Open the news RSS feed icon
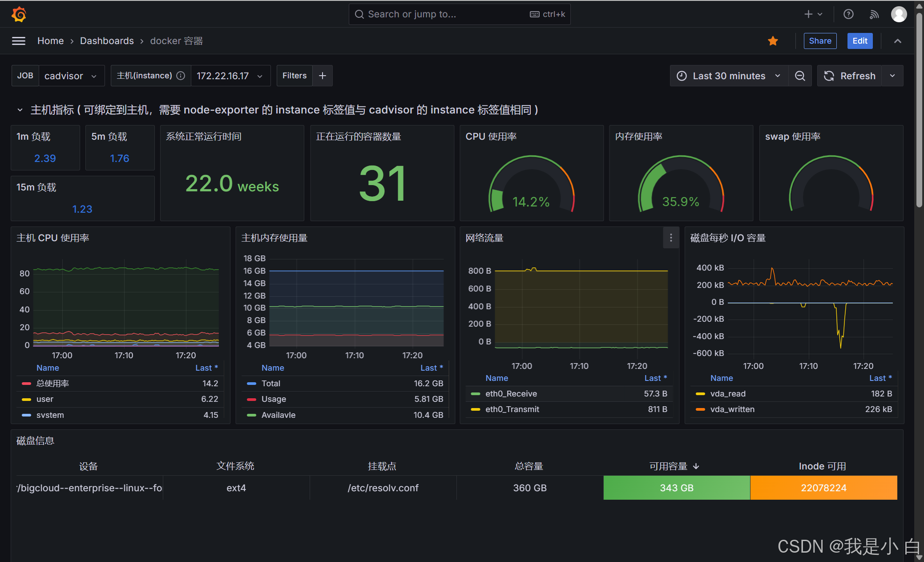Screen dimensions: 924x562 coord(874,14)
